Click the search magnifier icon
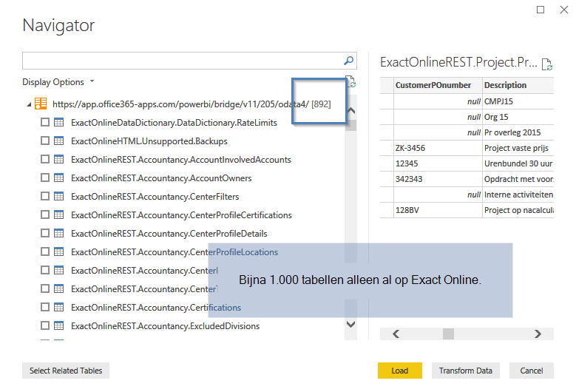Viewport: 576px width, 392px height. click(349, 61)
